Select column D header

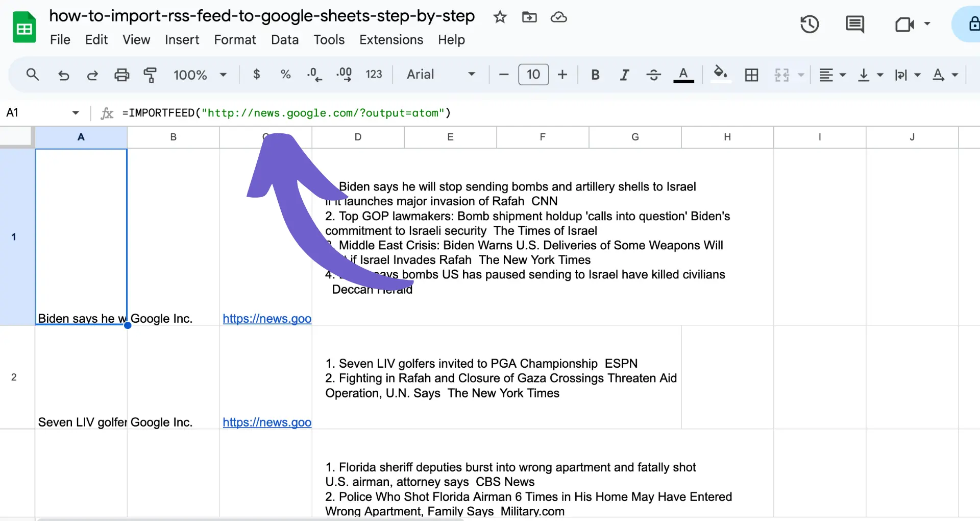(358, 137)
